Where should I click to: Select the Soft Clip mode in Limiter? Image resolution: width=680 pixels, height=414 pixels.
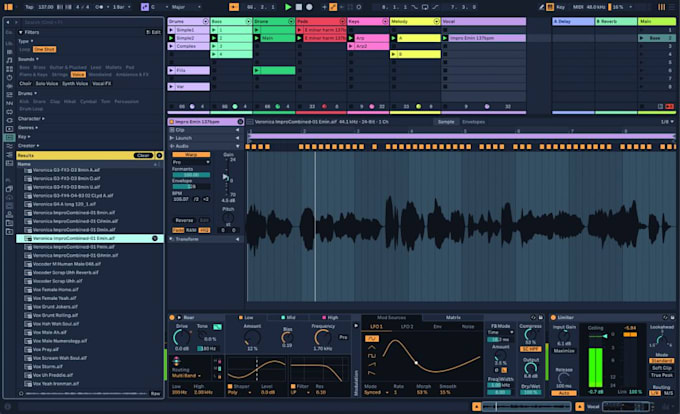pyautogui.click(x=661, y=368)
